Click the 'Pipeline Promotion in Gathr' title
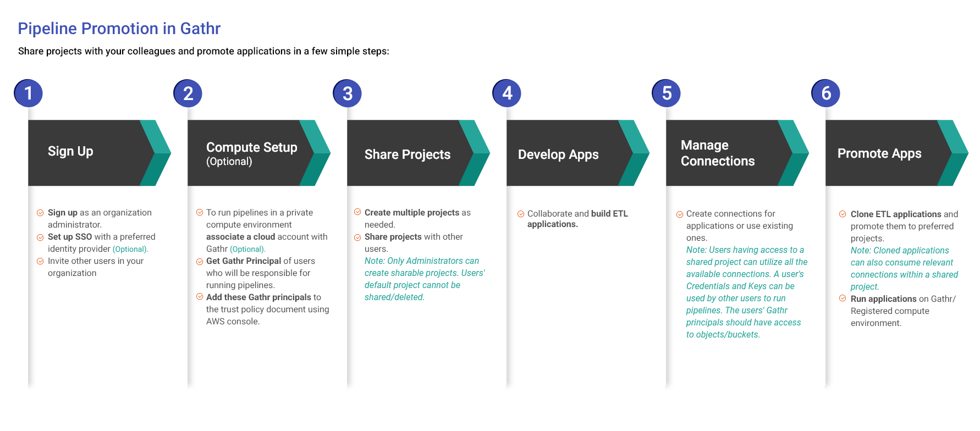The image size is (980, 431). point(119,29)
